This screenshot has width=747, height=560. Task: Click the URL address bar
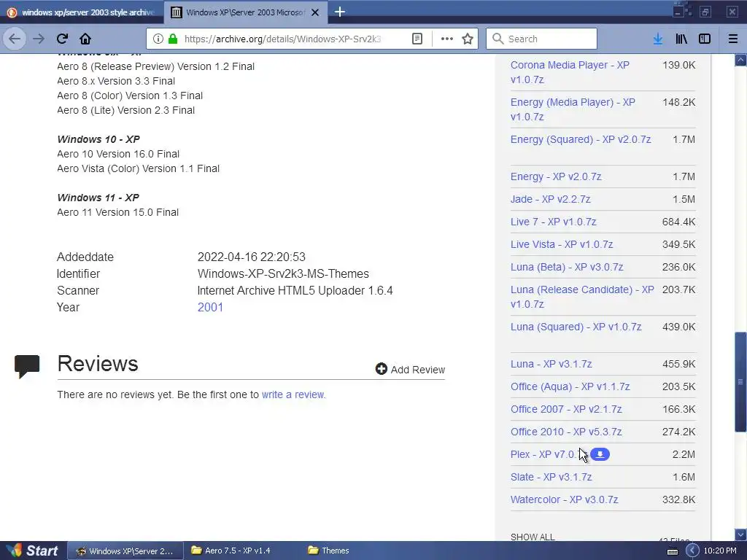tap(282, 39)
